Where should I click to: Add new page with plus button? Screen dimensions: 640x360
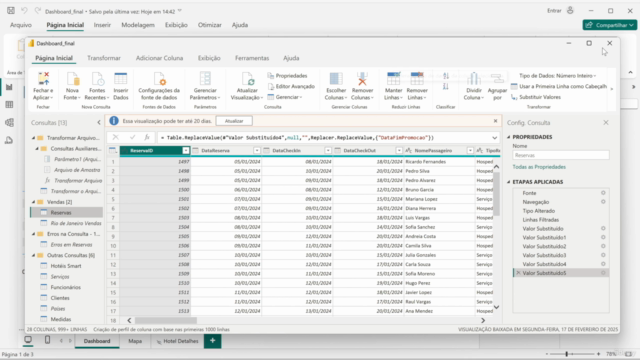pos(213,341)
